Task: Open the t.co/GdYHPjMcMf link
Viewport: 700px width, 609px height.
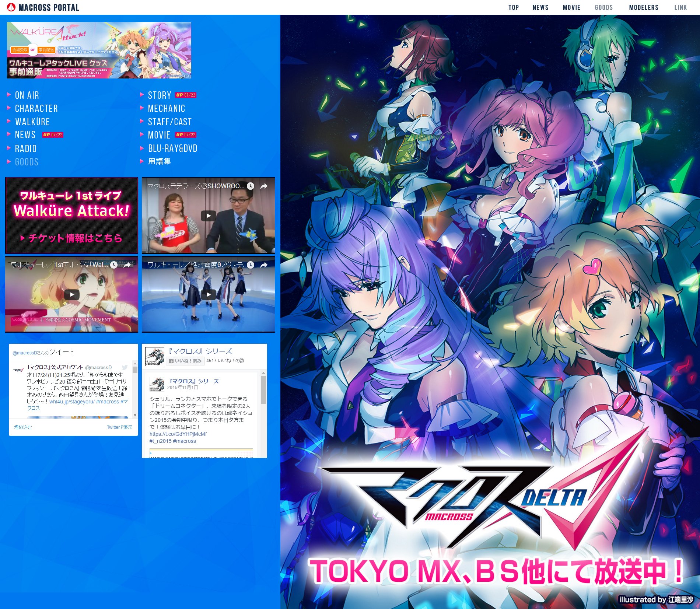Action: click(178, 434)
